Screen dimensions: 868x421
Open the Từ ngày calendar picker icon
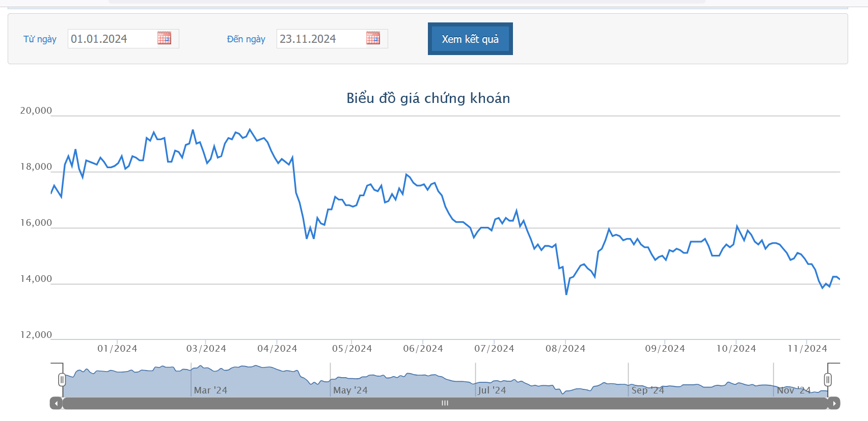(164, 38)
